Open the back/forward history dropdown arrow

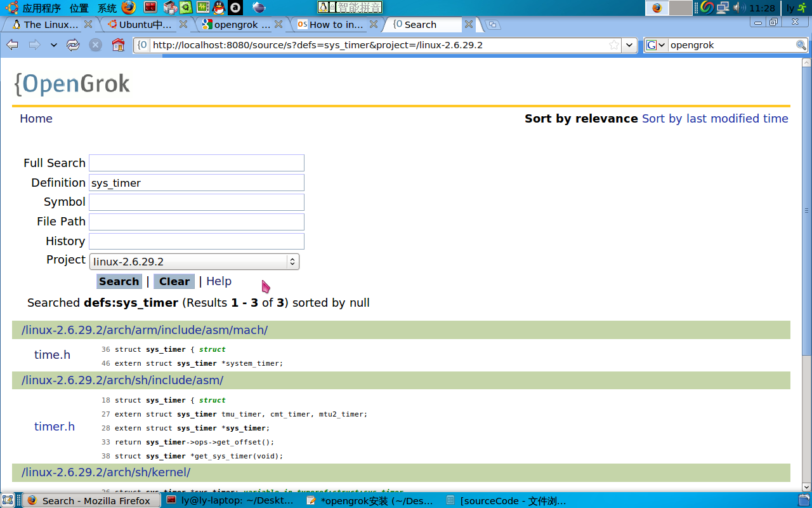[54, 45]
